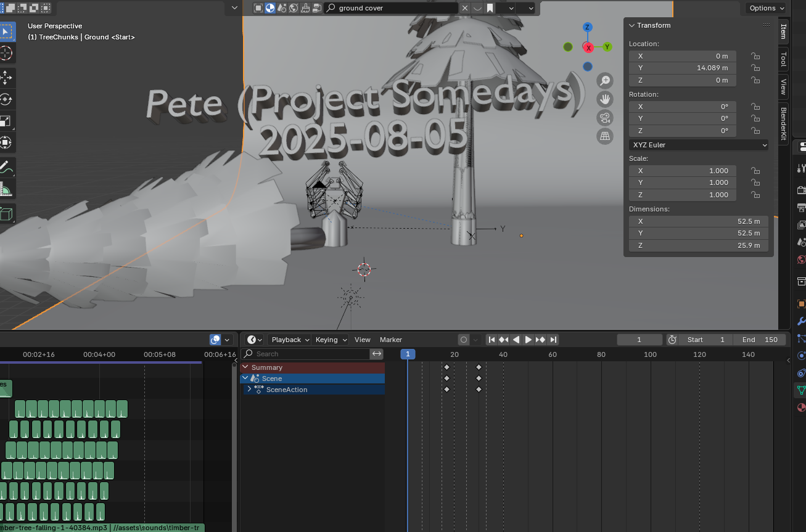Toggle the auto keying record button
The height and width of the screenshot is (532, 806).
tap(464, 340)
